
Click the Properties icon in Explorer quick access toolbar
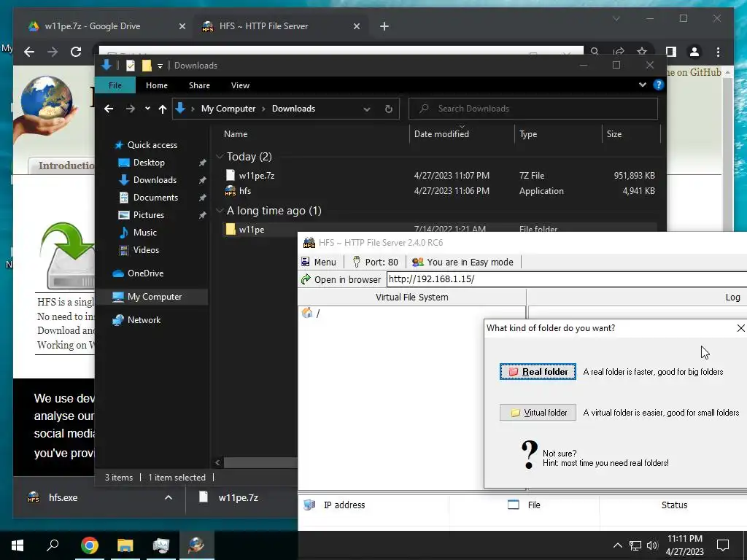click(131, 66)
